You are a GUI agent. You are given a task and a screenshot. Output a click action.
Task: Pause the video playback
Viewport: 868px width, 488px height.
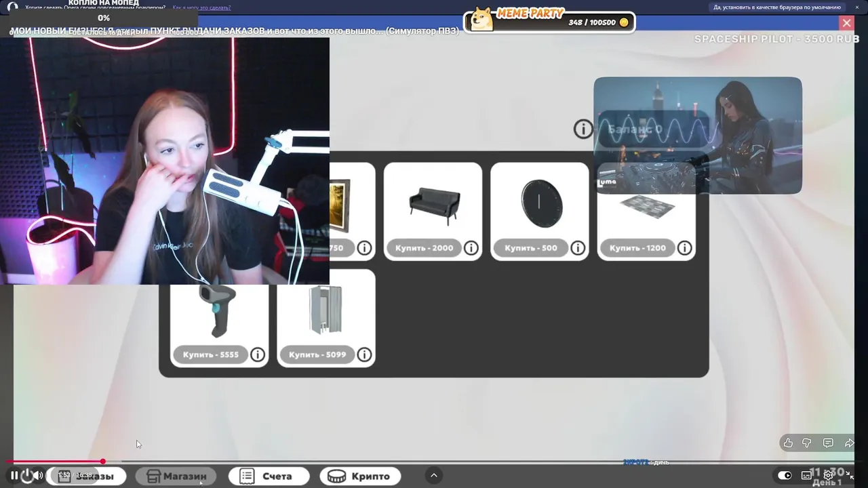pyautogui.click(x=14, y=476)
